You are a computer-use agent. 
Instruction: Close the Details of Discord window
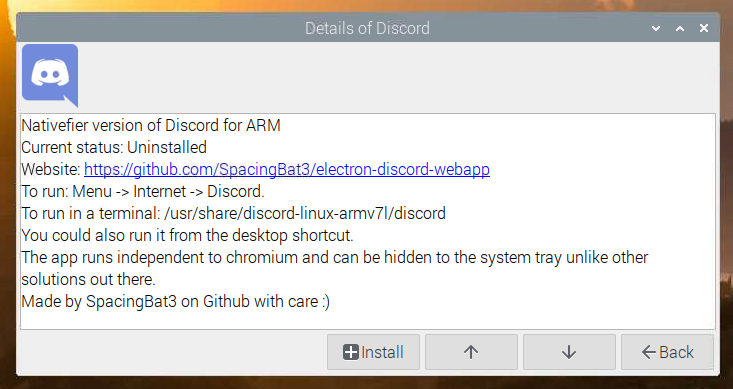[x=704, y=29]
